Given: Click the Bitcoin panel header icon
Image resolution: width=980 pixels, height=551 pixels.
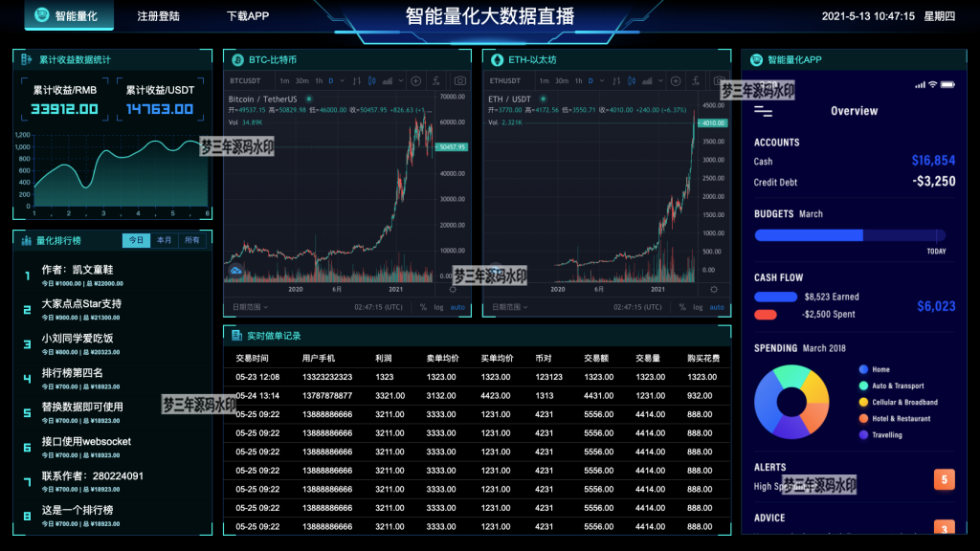Looking at the screenshot, I should click(x=237, y=60).
